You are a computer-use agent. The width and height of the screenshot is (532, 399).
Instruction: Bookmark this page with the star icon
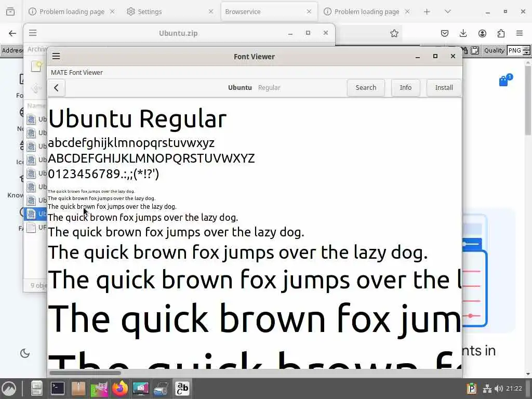(x=394, y=33)
